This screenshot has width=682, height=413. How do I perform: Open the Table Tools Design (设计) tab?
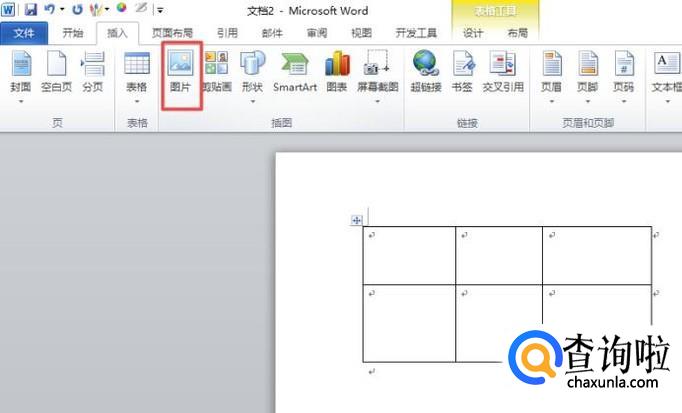[x=473, y=33]
